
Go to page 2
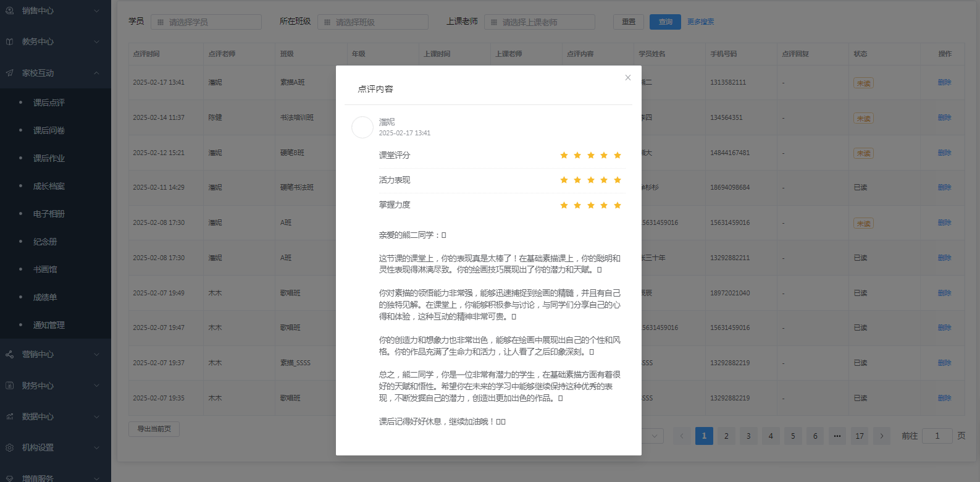tap(726, 436)
